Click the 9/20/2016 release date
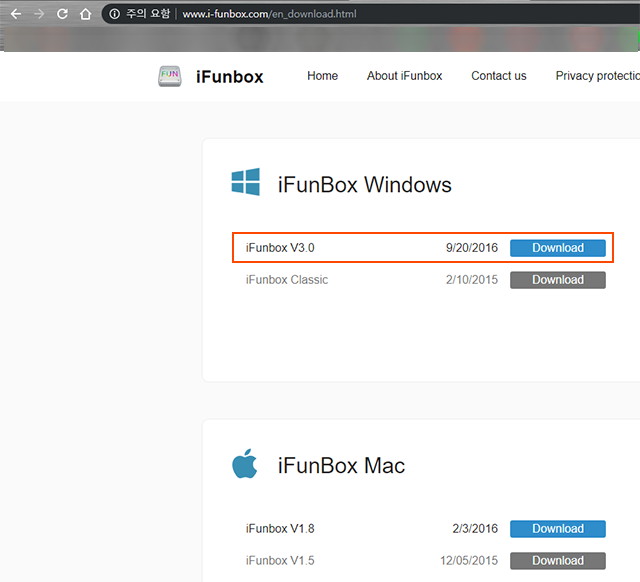The image size is (640, 582). coord(472,248)
